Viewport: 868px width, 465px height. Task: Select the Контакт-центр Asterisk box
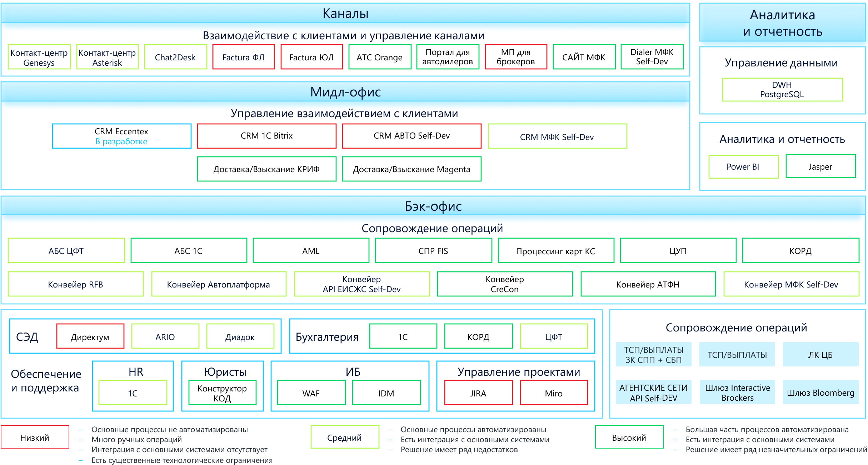pyautogui.click(x=107, y=57)
